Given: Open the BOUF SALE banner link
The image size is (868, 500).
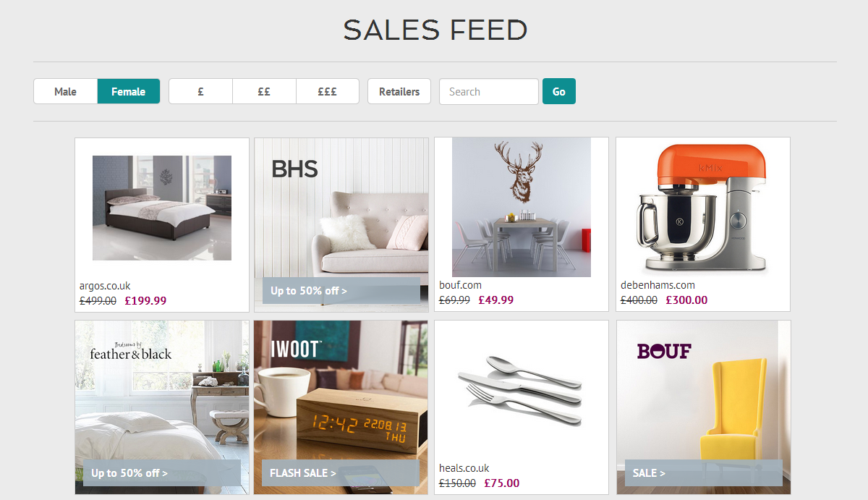Looking at the screenshot, I should point(704,473).
